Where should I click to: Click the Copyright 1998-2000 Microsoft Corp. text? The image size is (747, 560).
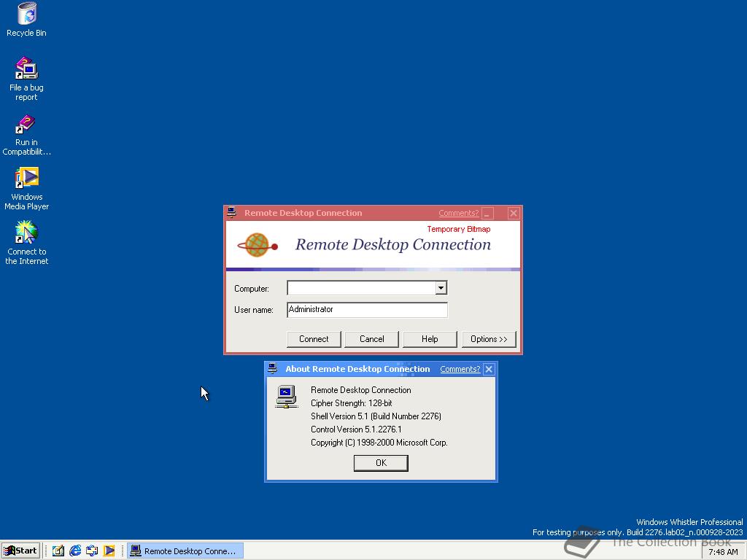pos(379,443)
